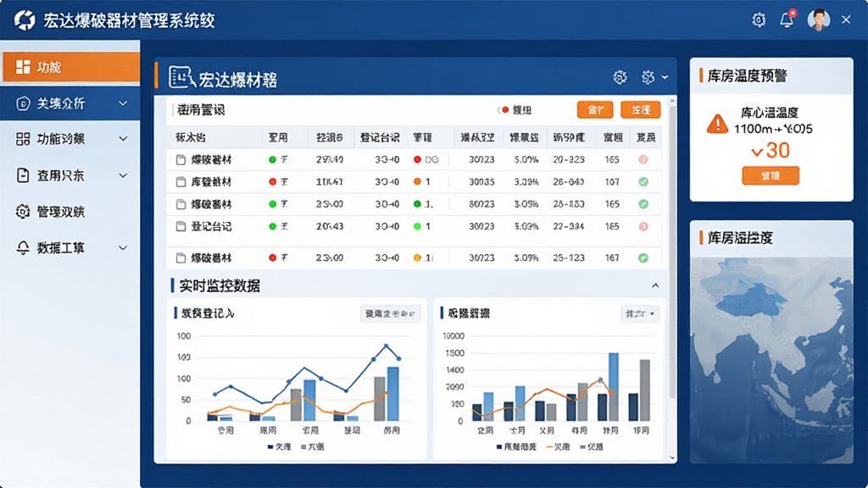Click the right orange button above the table
The width and height of the screenshot is (868, 488).
[x=641, y=109]
